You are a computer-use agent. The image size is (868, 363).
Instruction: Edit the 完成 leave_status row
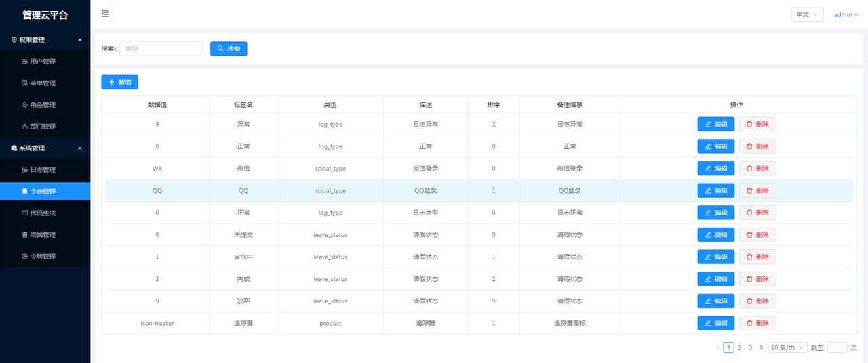coord(716,279)
